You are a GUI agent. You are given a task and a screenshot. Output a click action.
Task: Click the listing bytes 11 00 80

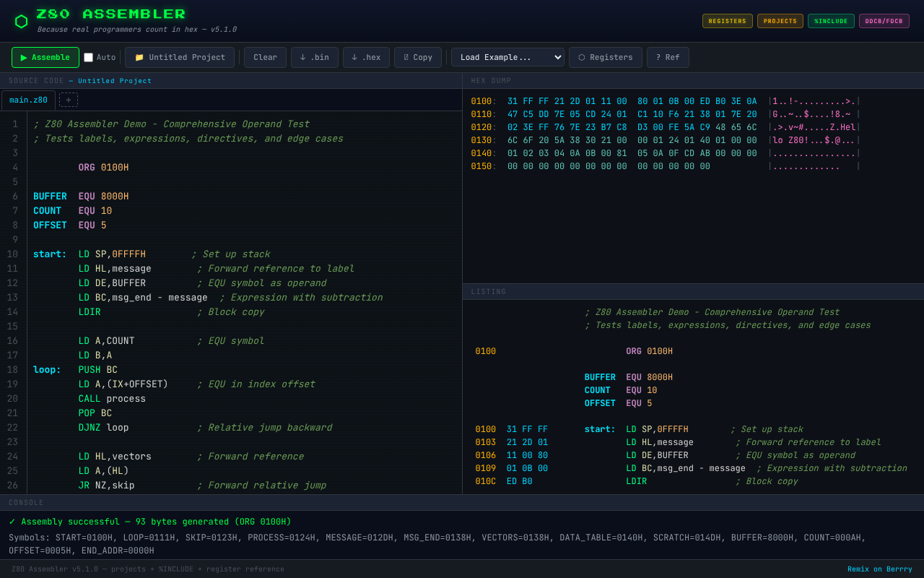[527, 456]
